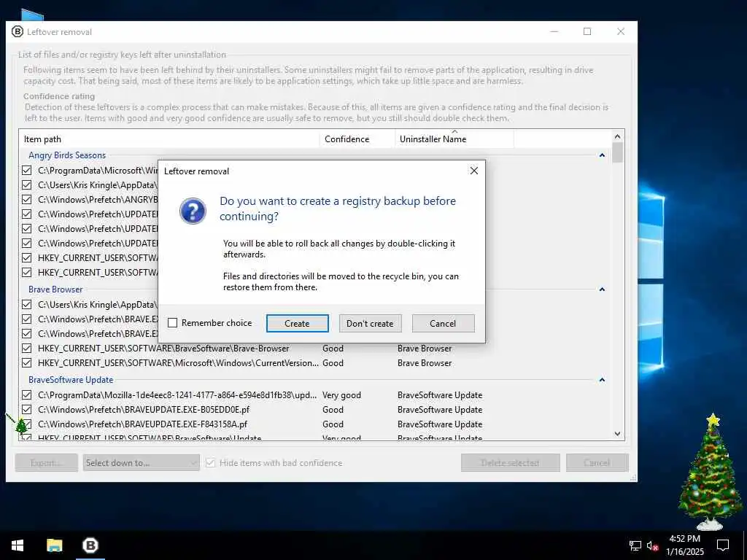The height and width of the screenshot is (560, 747).
Task: Open the Windows Start menu
Action: [x=18, y=545]
